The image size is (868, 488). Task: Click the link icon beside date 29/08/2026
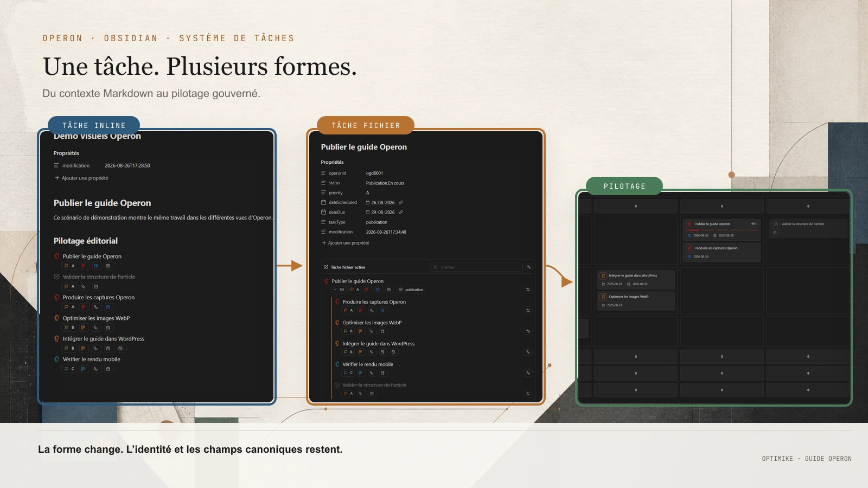click(401, 213)
